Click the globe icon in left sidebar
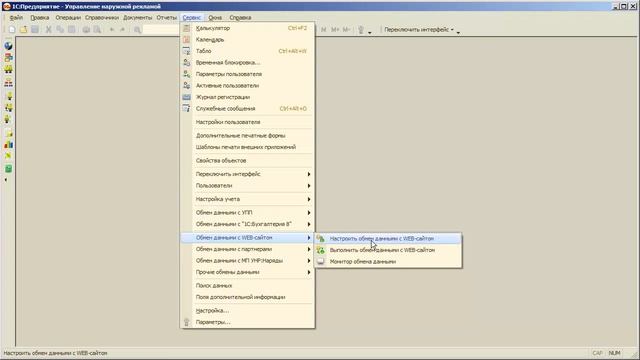The height and width of the screenshot is (360, 640). pos(8,46)
